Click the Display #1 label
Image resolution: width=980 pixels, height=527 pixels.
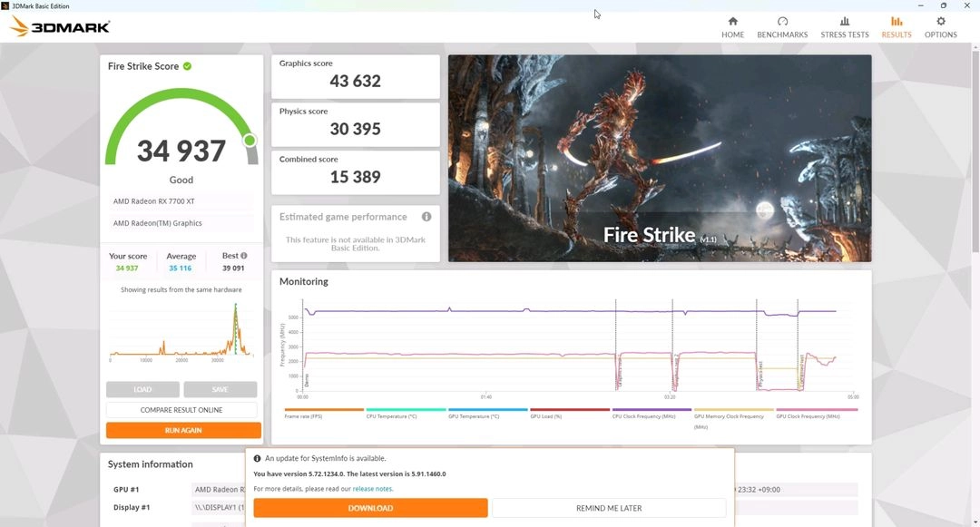[x=132, y=507]
